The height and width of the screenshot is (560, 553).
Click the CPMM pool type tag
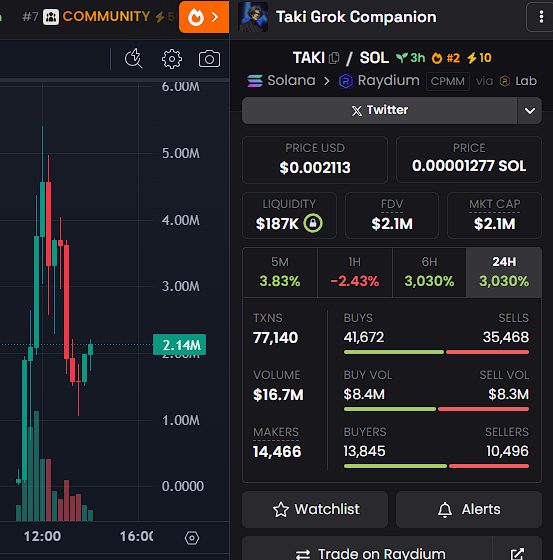[448, 81]
